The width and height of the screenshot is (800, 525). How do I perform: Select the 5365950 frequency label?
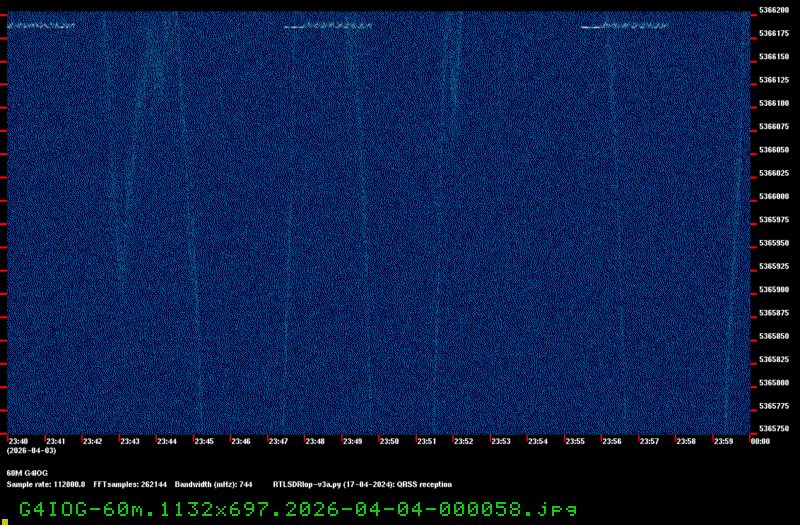point(774,243)
